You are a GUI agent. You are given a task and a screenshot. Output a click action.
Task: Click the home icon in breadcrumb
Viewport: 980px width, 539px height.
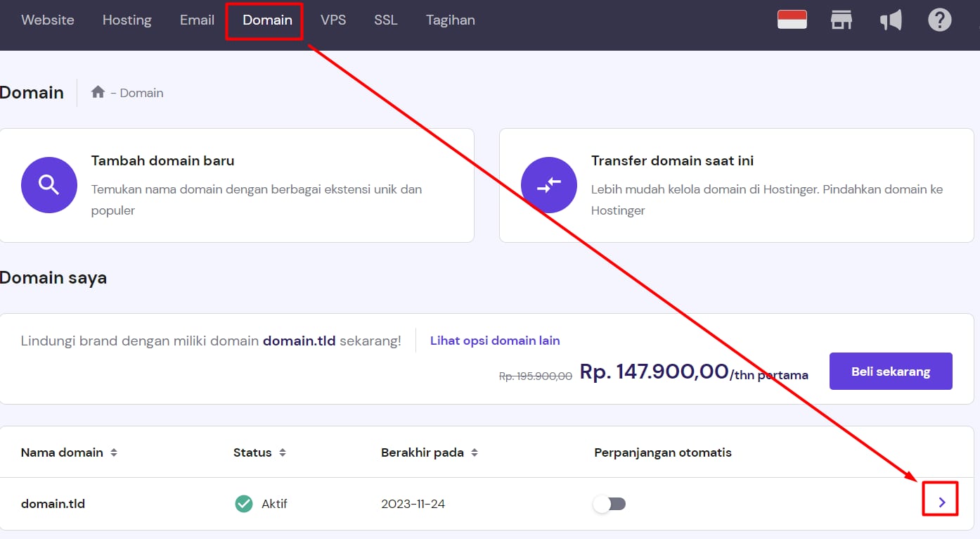[98, 92]
